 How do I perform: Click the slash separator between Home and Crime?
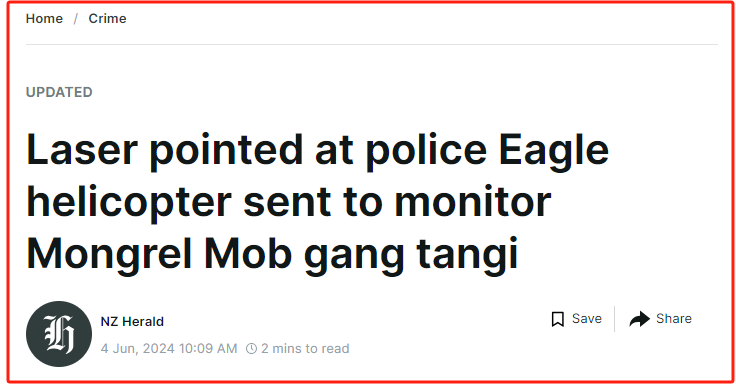(76, 19)
